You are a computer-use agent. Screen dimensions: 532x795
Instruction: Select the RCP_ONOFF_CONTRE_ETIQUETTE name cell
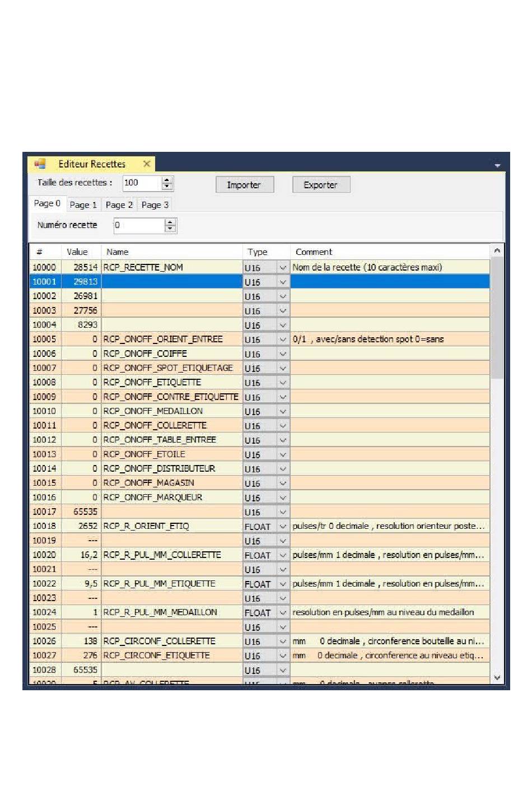click(x=171, y=397)
